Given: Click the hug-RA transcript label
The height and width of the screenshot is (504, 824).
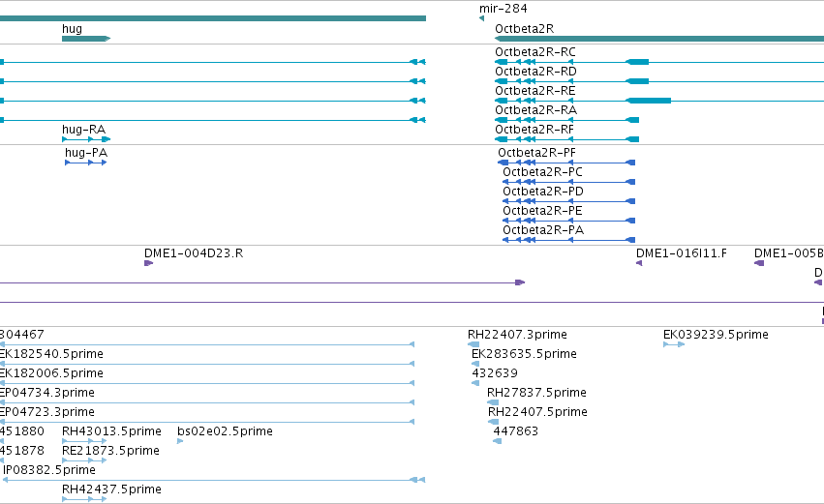Looking at the screenshot, I should (83, 130).
